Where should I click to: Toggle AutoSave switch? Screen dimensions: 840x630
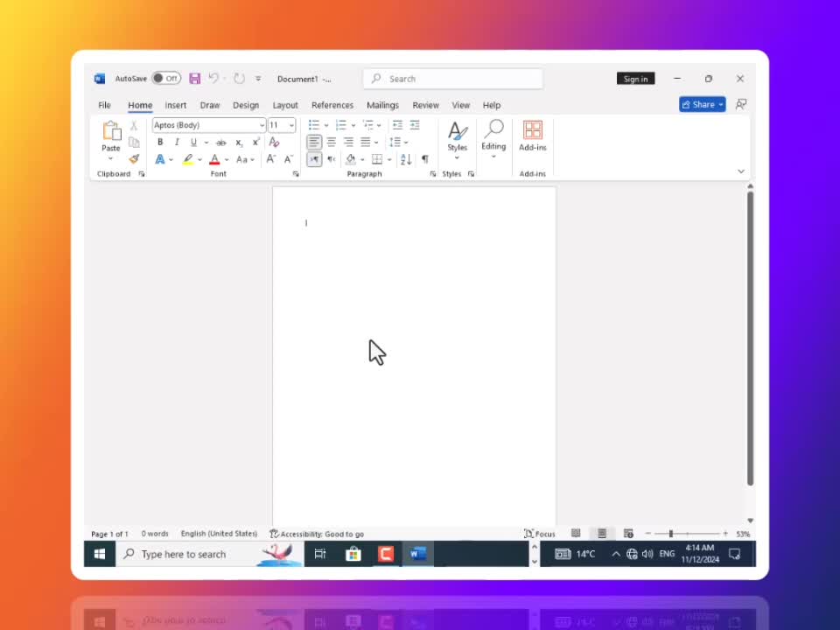tap(166, 79)
